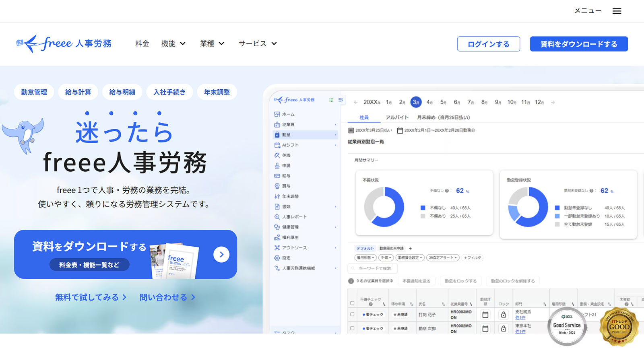Select 従業員 in the app sidebar
This screenshot has width=644, height=348.
[288, 124]
